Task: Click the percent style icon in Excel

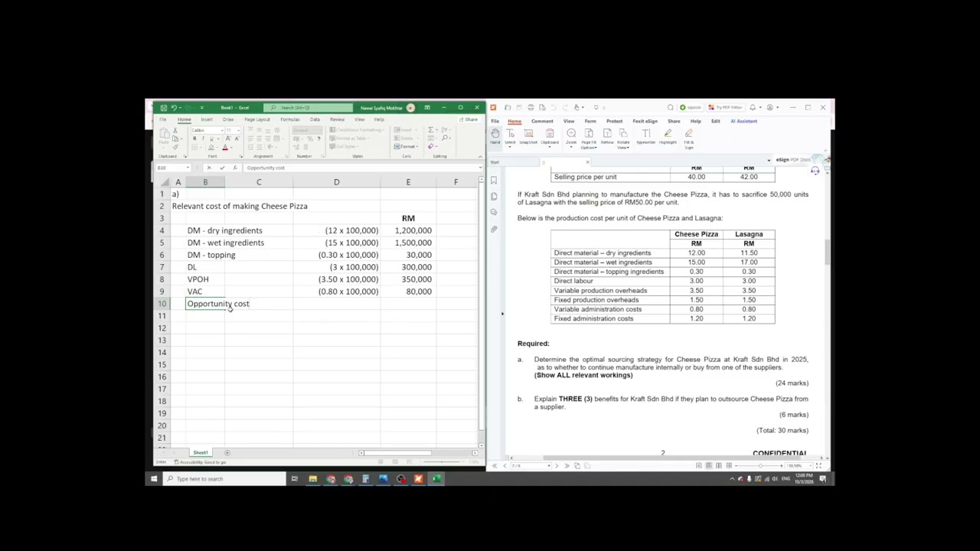Action: (310, 139)
